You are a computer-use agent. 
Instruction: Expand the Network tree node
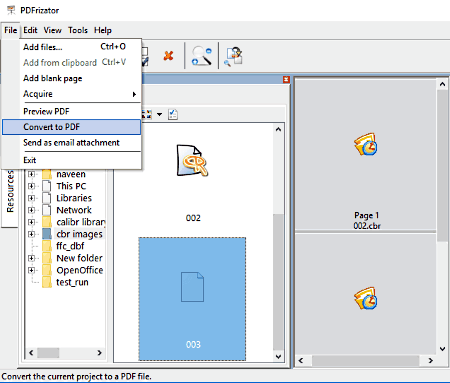(31, 210)
